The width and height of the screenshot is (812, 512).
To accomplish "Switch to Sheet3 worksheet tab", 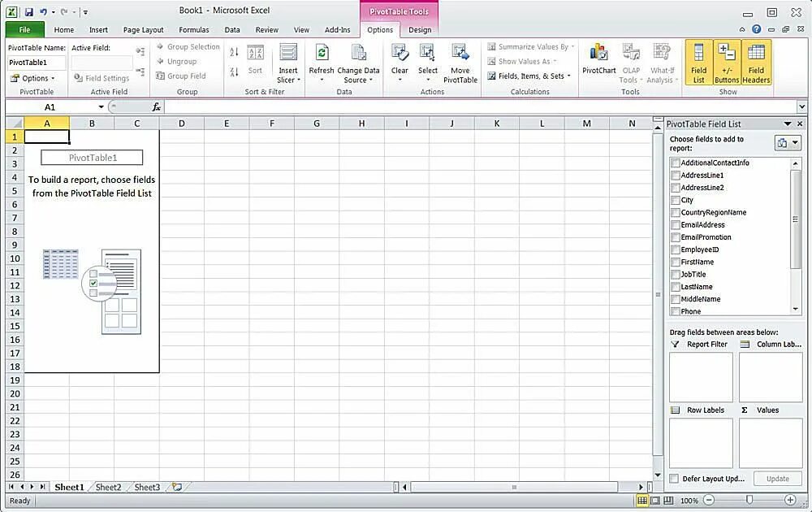I will click(147, 487).
